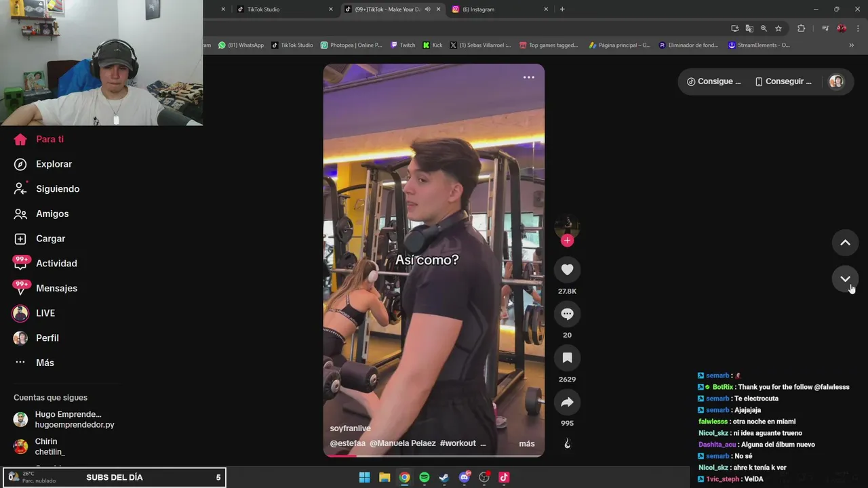868x488 pixels.
Task: Open Discord from the taskbar
Action: point(465,477)
